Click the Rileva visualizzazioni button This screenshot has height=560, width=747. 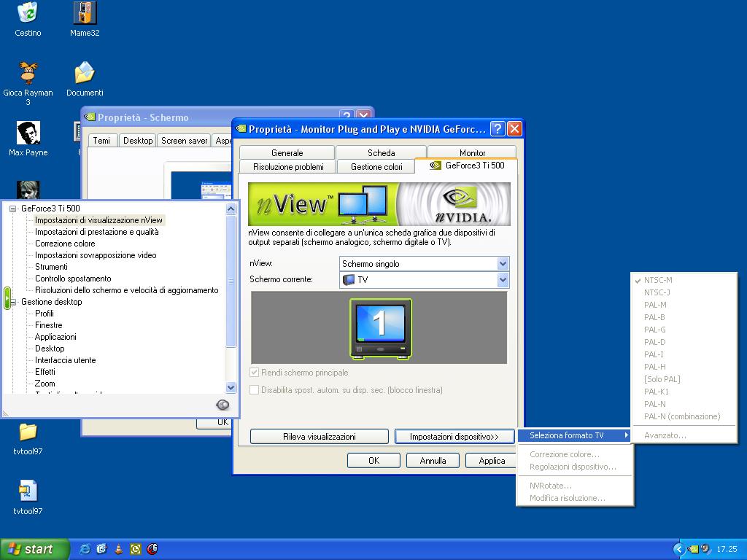click(x=320, y=437)
